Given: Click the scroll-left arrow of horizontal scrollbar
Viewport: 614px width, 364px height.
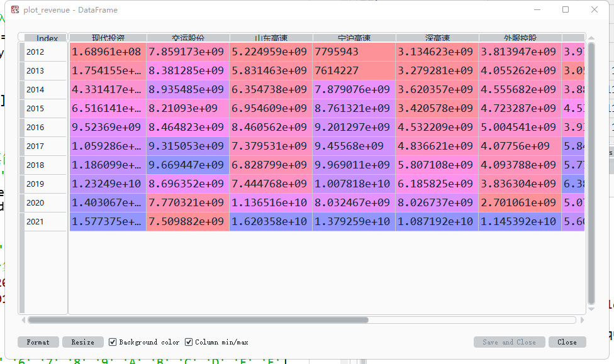Looking at the screenshot, I should coord(23,320).
